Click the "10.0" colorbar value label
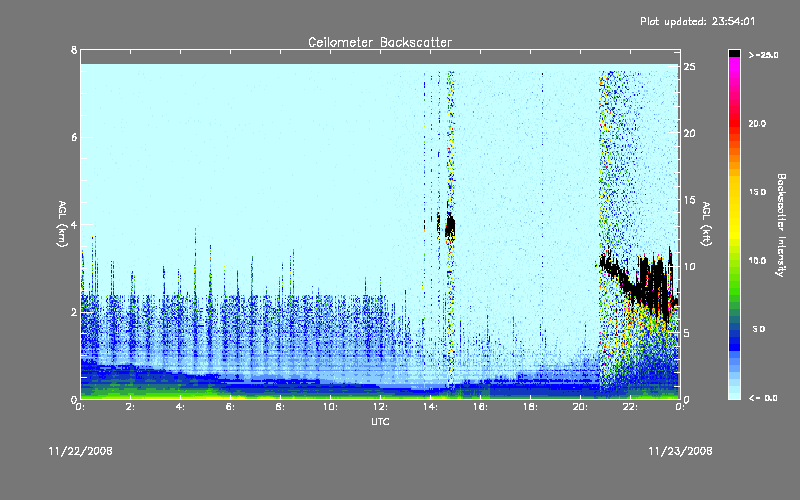This screenshot has width=800, height=500. point(757,261)
